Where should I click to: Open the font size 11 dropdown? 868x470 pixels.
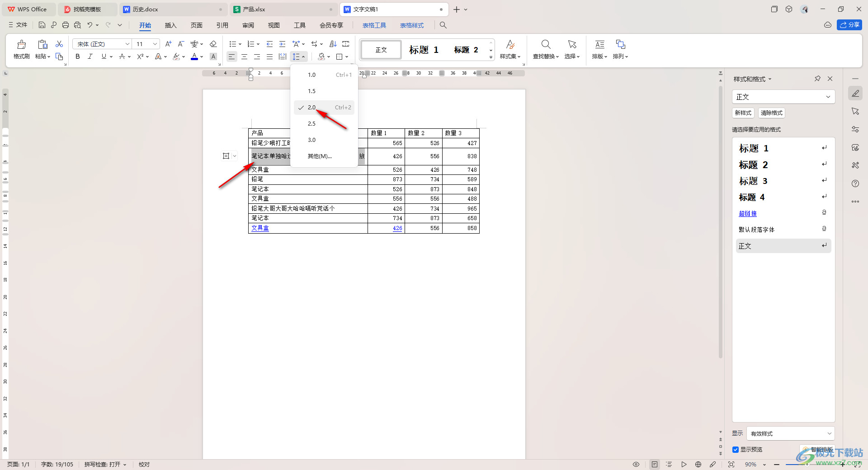coord(155,44)
